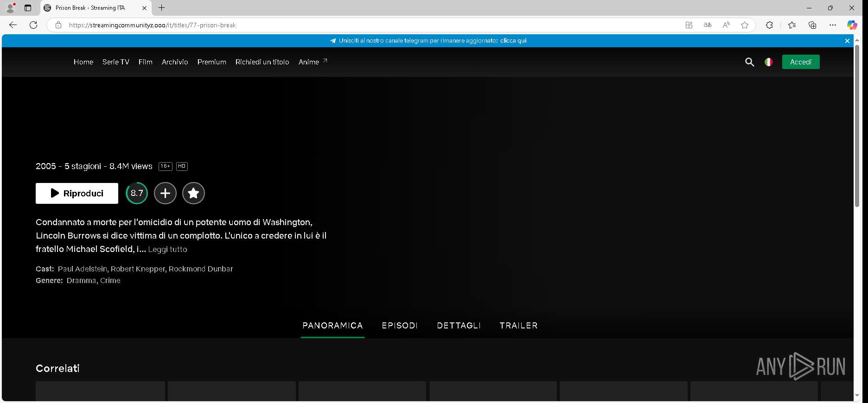This screenshot has height=403, width=868.
Task: Click the search magnifier icon
Action: tap(749, 62)
